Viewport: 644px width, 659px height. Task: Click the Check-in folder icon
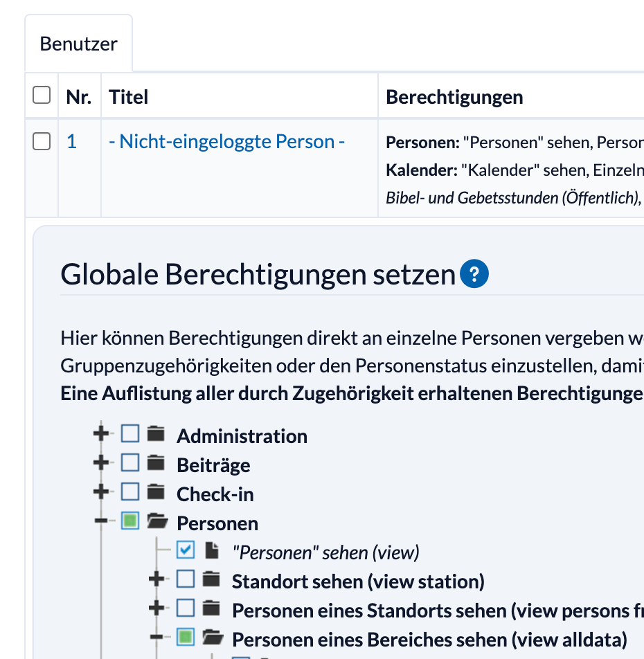click(x=156, y=491)
